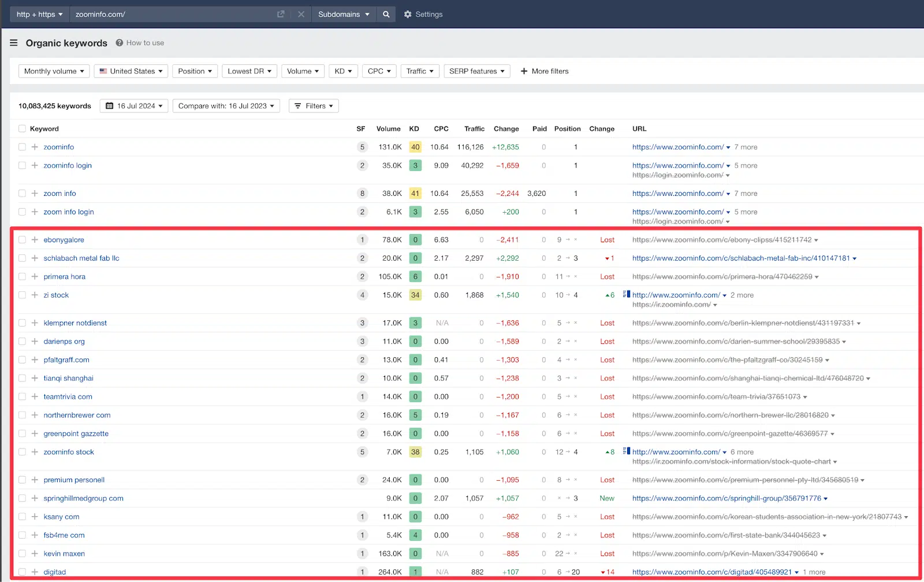
Task: Click the plus icon next to zoominfo stock
Action: (x=35, y=452)
